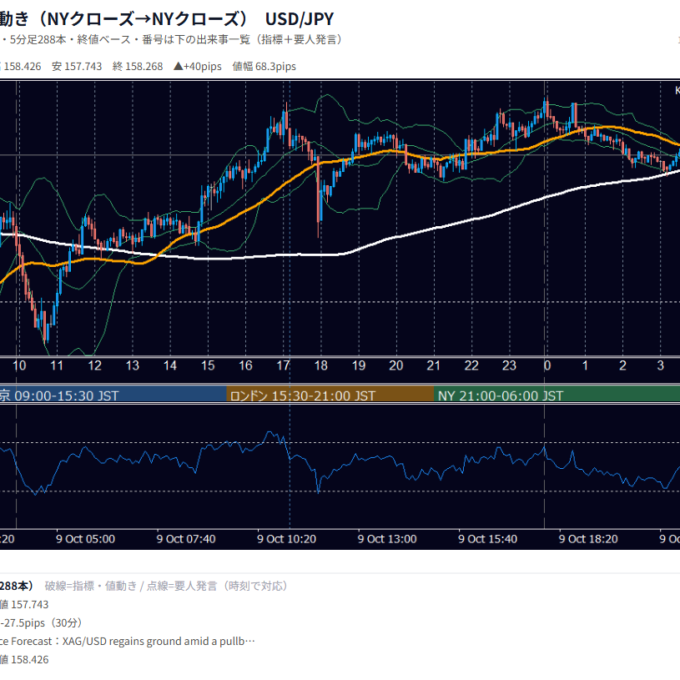The height and width of the screenshot is (680, 680).
Task: Click the Tokyo session bar 09:00-15:30 JST
Action: [113, 396]
